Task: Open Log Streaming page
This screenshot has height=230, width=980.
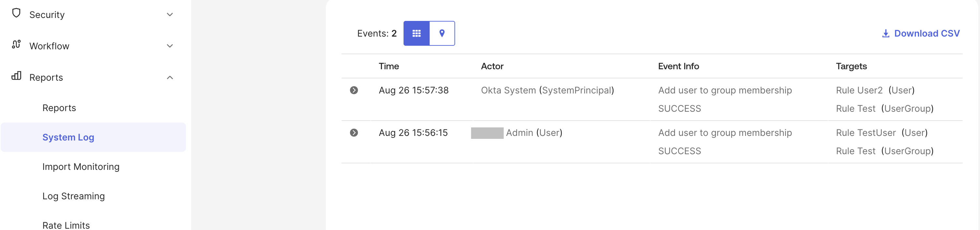Action: click(73, 196)
